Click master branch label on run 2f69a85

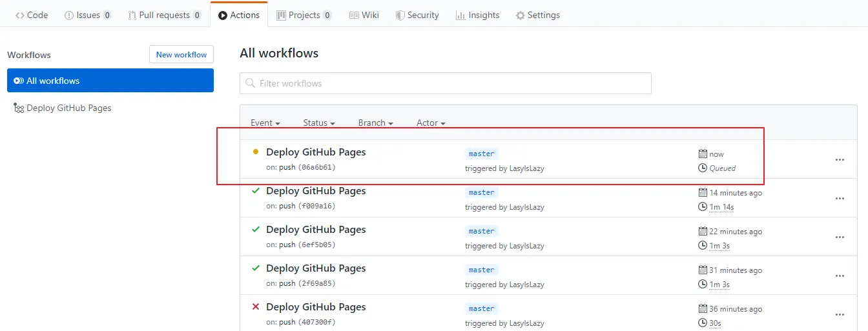point(482,270)
